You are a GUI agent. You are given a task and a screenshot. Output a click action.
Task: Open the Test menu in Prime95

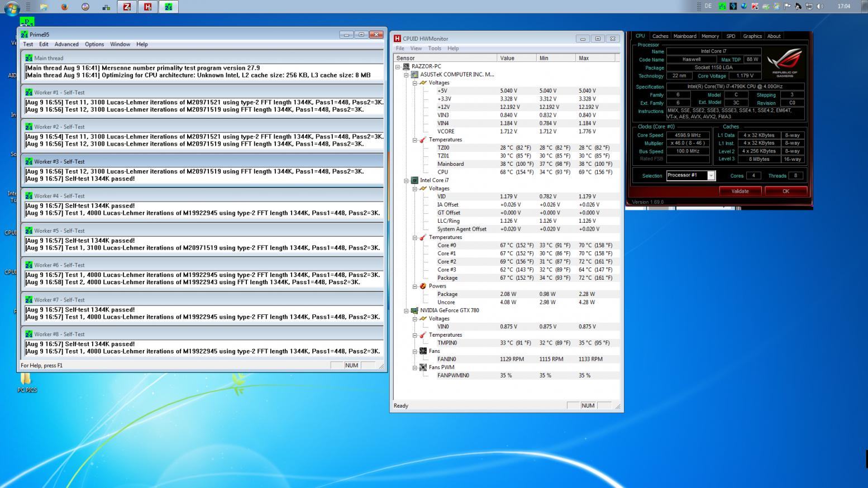(x=28, y=44)
